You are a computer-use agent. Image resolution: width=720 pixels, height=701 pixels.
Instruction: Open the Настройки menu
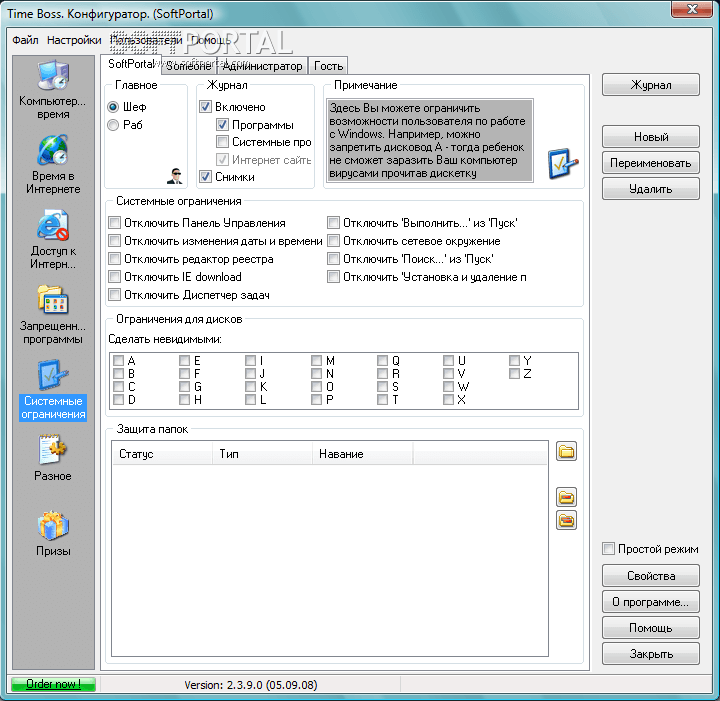tap(74, 40)
